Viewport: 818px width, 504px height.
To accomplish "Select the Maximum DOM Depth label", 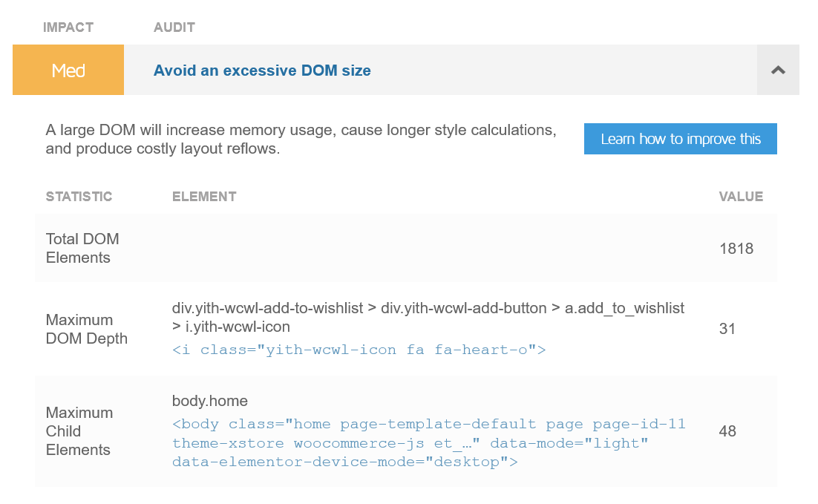I will click(x=87, y=330).
